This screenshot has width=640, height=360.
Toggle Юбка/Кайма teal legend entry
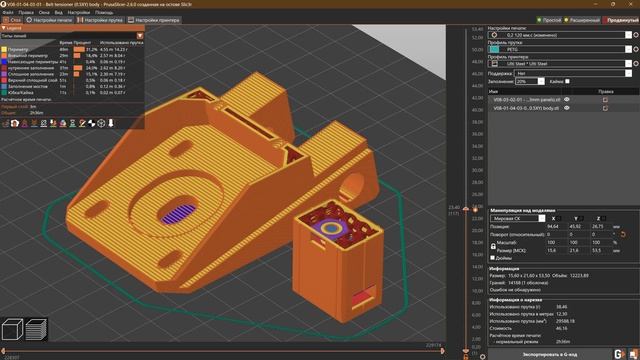[x=18, y=93]
